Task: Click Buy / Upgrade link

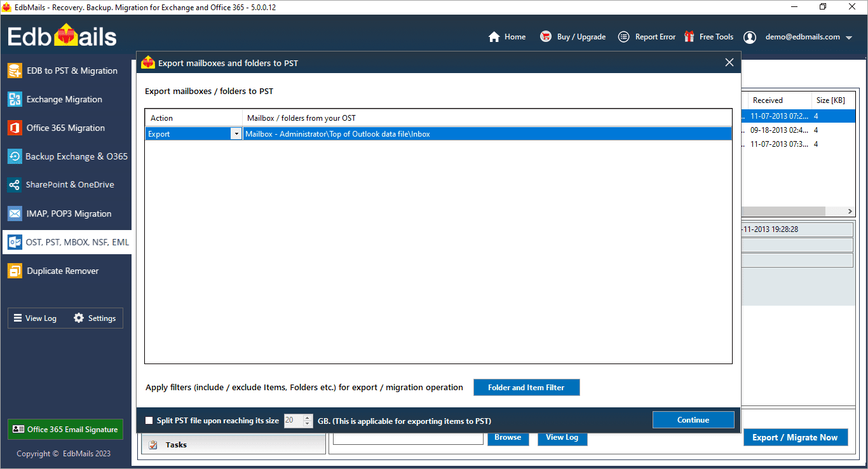Action: point(581,37)
